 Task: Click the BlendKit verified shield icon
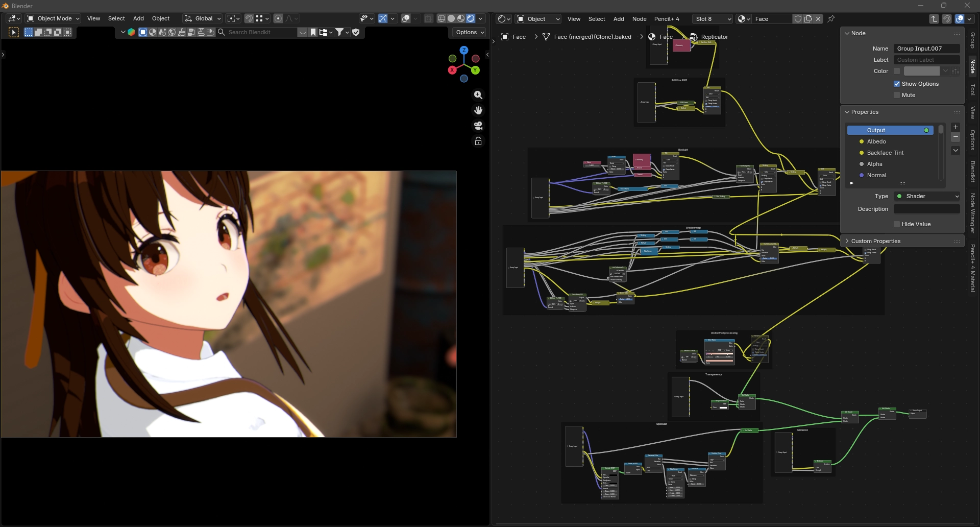tap(356, 32)
